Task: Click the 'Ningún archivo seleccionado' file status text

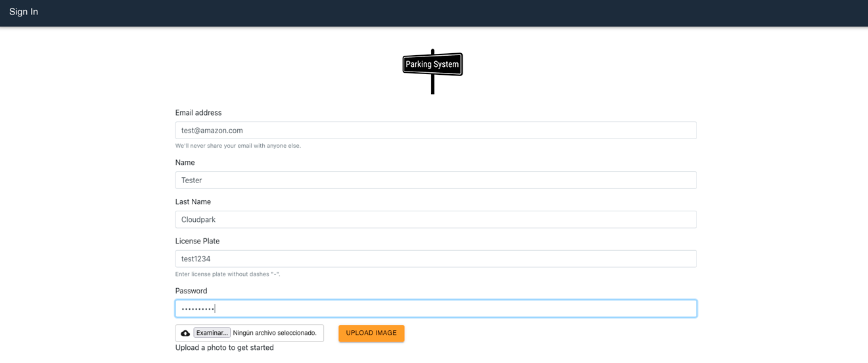Action: 275,333
